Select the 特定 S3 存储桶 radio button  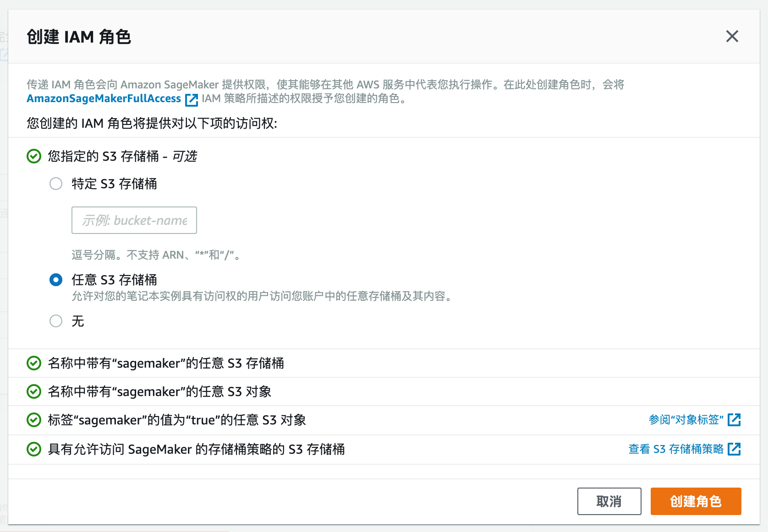pyautogui.click(x=56, y=184)
